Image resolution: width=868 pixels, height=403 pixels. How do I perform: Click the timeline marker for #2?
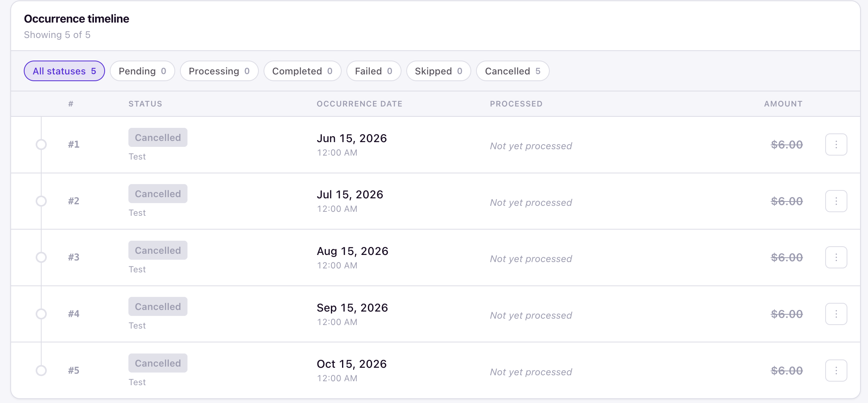click(41, 201)
